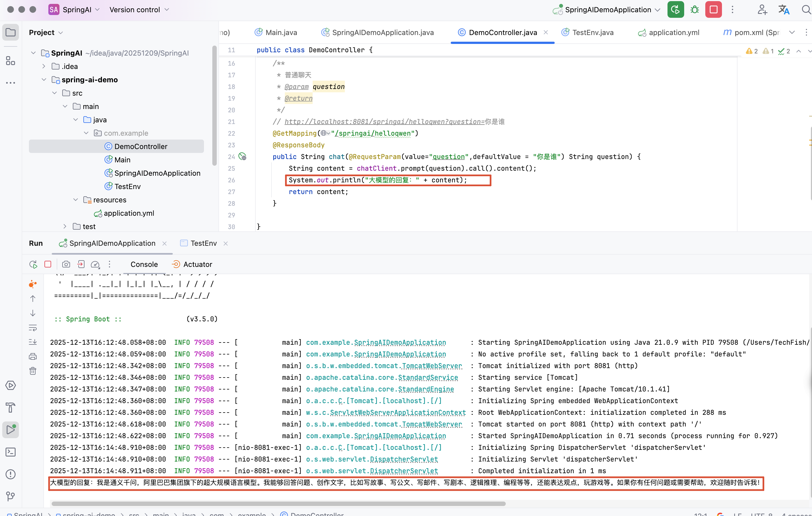The height and width of the screenshot is (516, 812).
Task: Expand the .idea folder in project tree
Action: point(44,66)
